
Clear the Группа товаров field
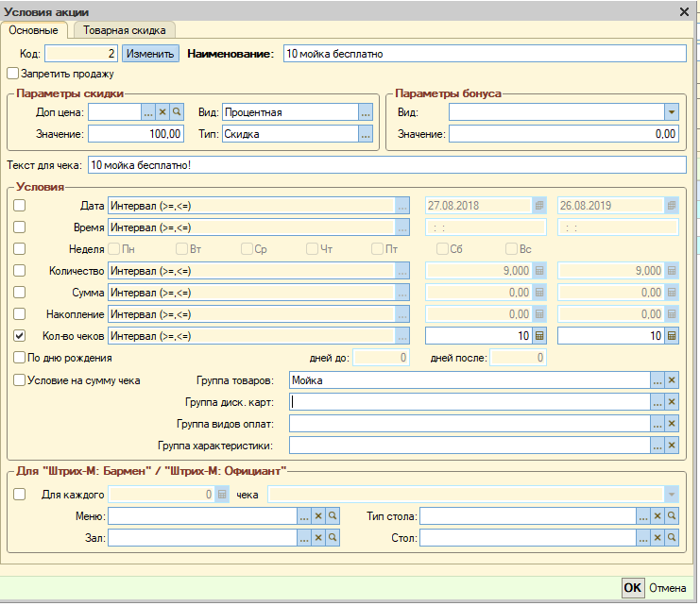tap(672, 380)
